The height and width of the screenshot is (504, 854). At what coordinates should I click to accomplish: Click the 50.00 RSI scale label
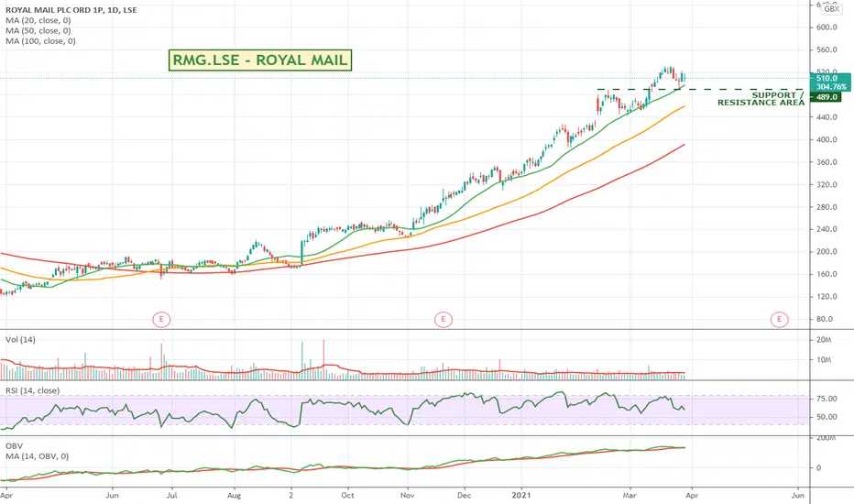click(x=827, y=417)
